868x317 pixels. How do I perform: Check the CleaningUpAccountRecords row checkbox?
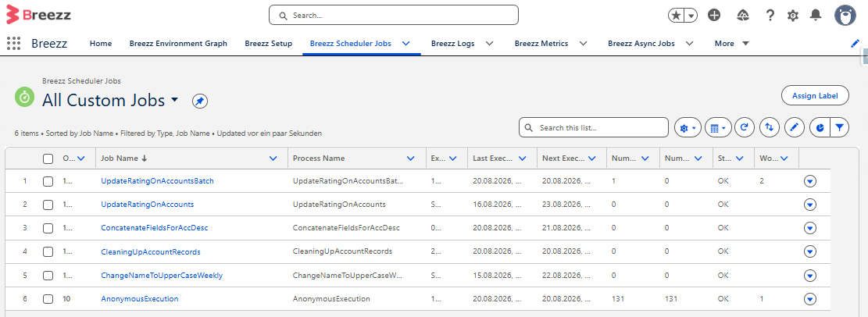click(x=48, y=251)
